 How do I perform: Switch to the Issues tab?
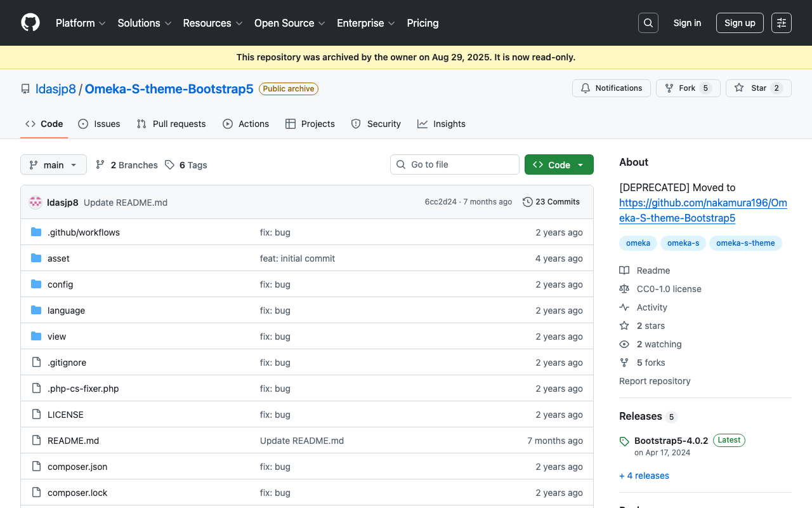pyautogui.click(x=99, y=124)
